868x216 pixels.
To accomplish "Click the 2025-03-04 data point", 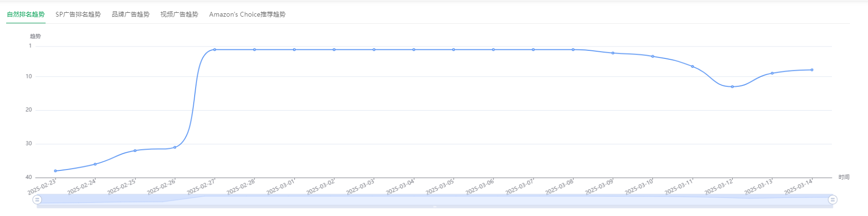I will (x=414, y=49).
